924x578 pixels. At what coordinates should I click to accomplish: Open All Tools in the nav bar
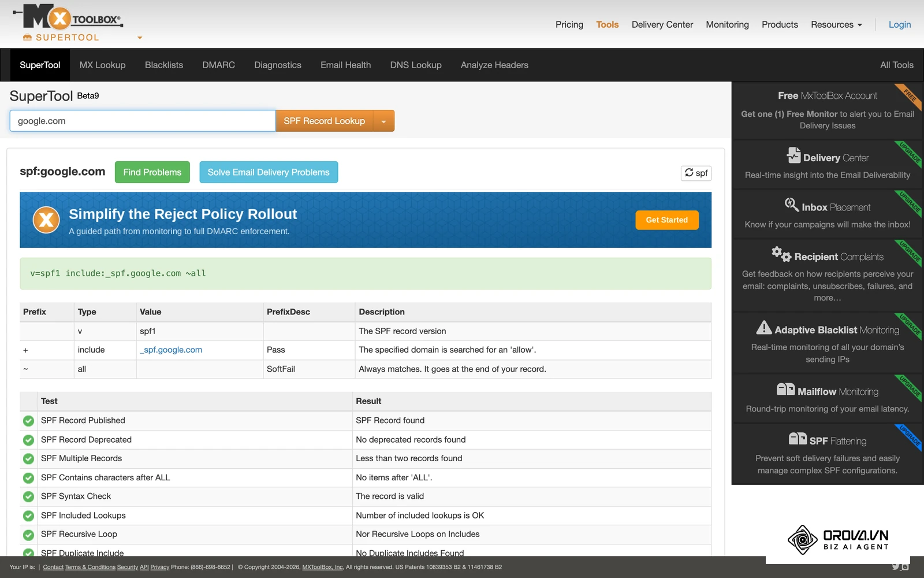click(896, 65)
